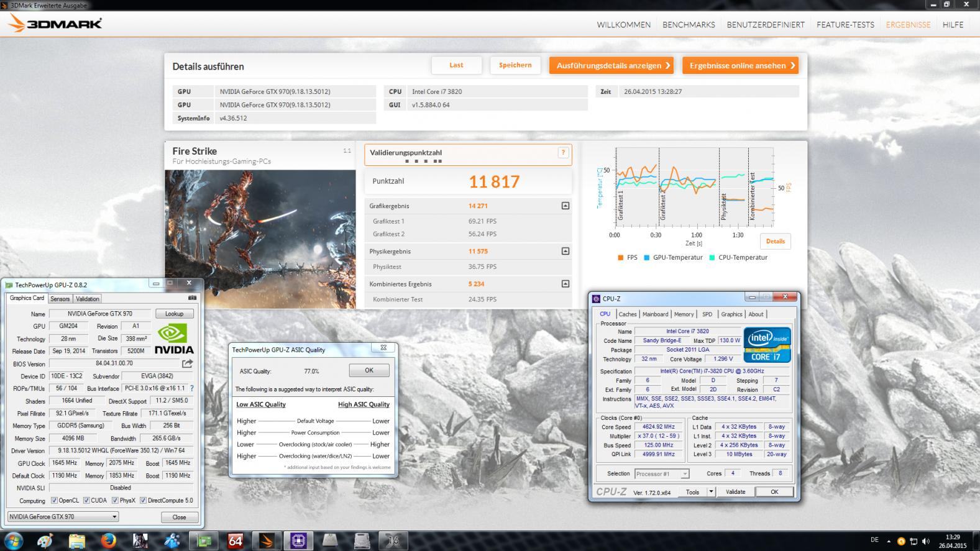980x551 pixels.
Task: Show hidden tray icons arrow
Action: (x=889, y=541)
